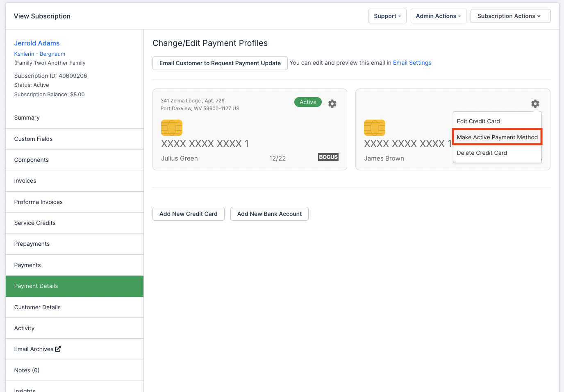The image size is (564, 392).
Task: Open the Email Settings link
Action: (412, 63)
